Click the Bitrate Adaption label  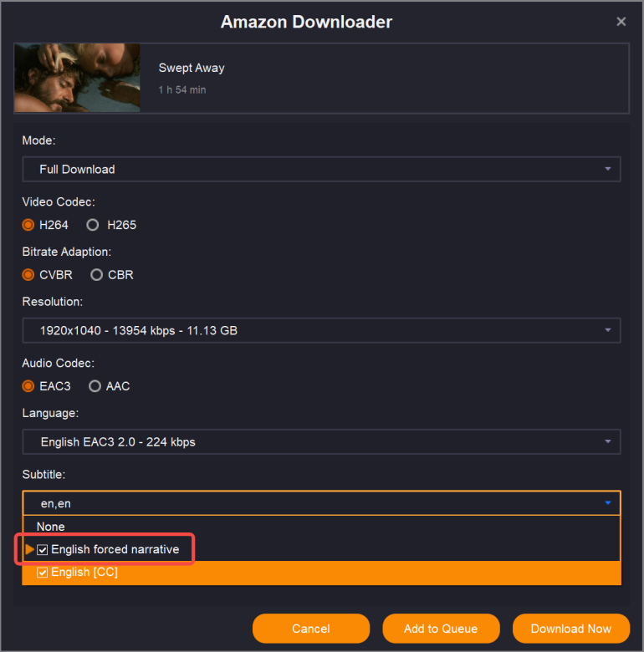point(67,252)
